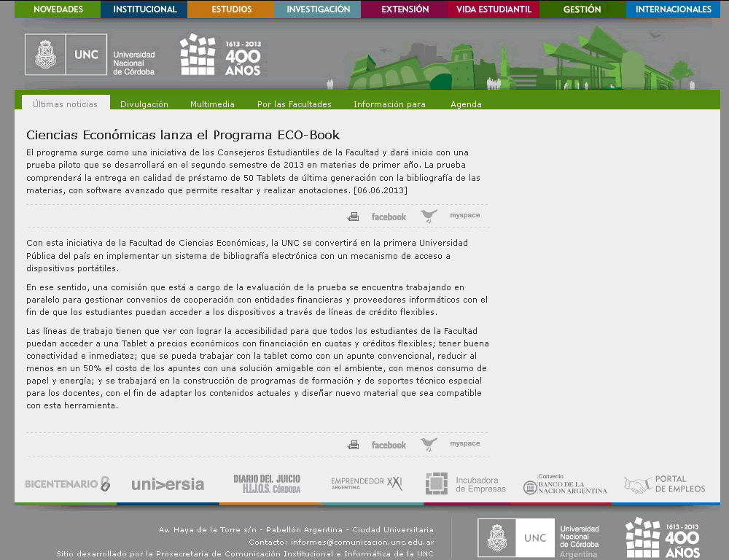Click the print icon below the article
Viewport: 729px width, 560px height.
pyautogui.click(x=354, y=445)
